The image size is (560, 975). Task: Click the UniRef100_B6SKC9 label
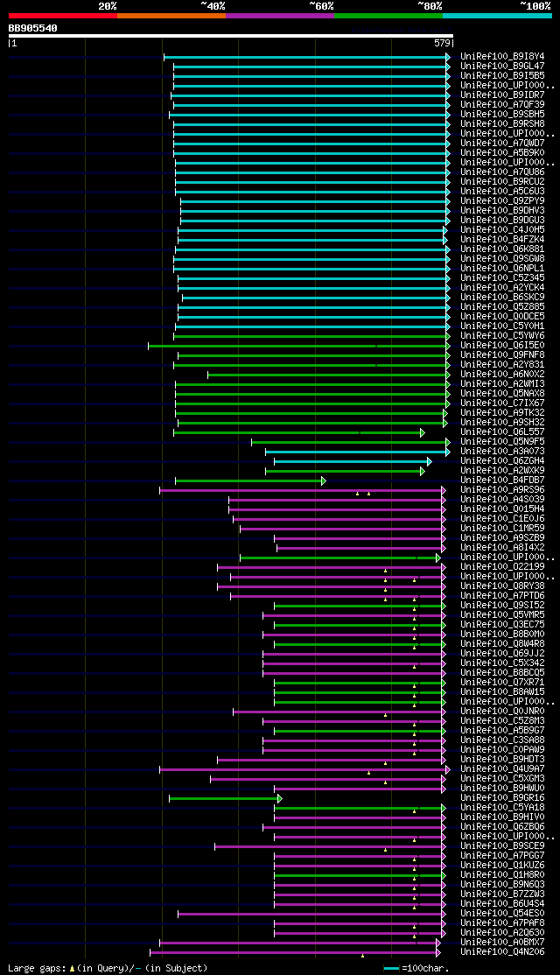pos(502,298)
